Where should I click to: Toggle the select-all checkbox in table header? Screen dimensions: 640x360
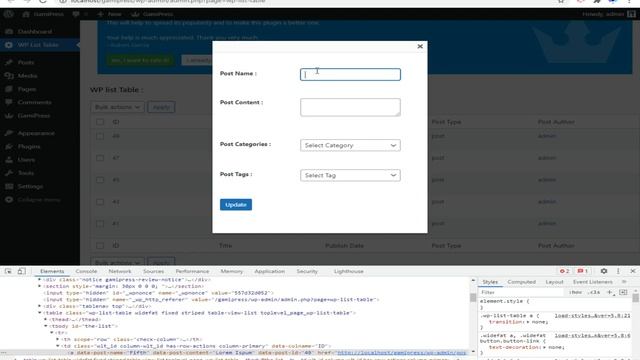coord(100,122)
